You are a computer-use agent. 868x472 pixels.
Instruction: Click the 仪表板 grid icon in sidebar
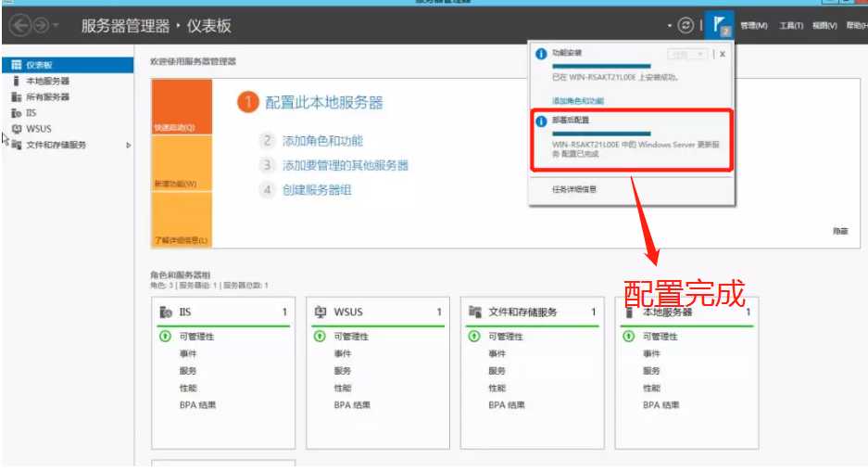[x=17, y=65]
